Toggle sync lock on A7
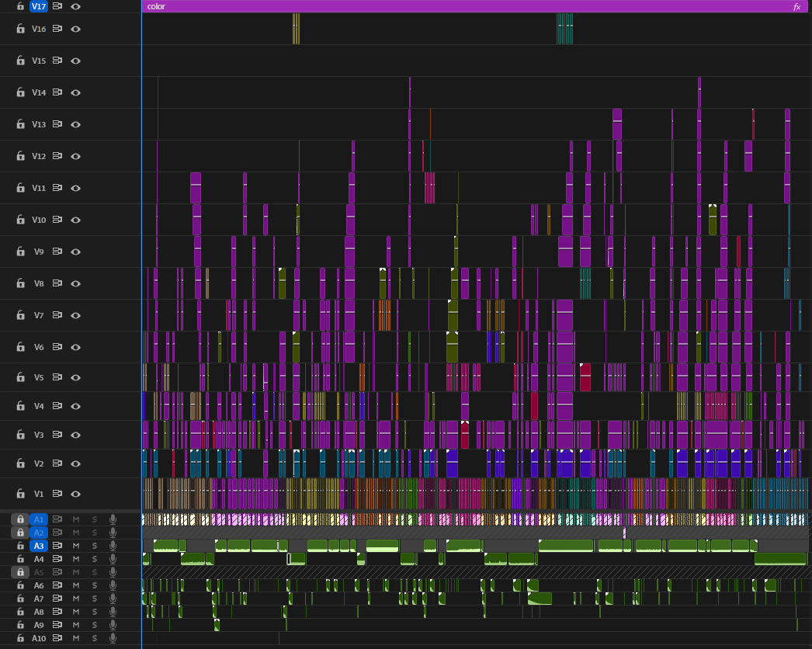 pyautogui.click(x=57, y=599)
